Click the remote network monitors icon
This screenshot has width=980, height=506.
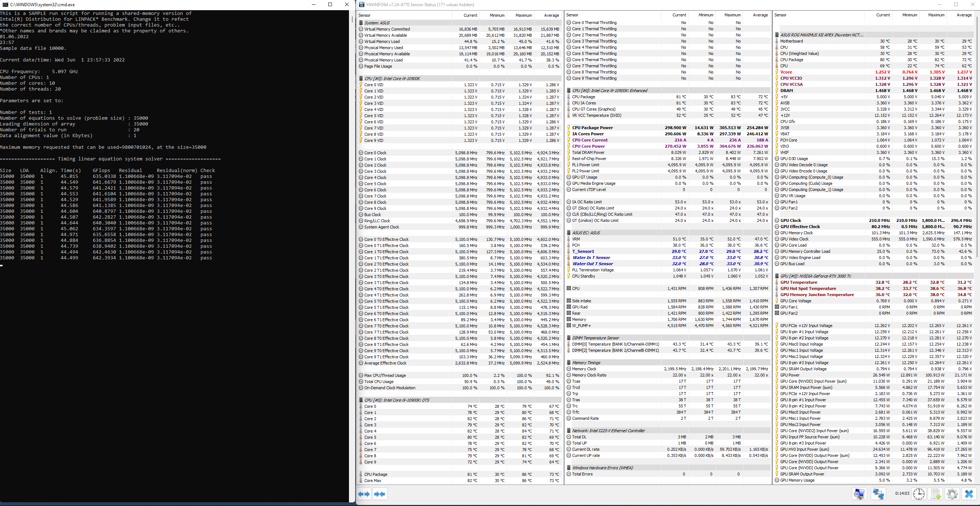(878, 494)
